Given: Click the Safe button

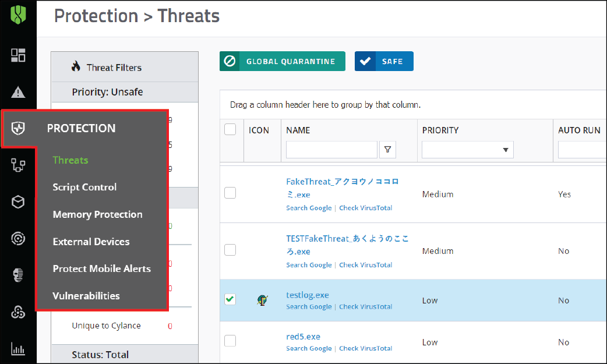Looking at the screenshot, I should click(x=384, y=61).
